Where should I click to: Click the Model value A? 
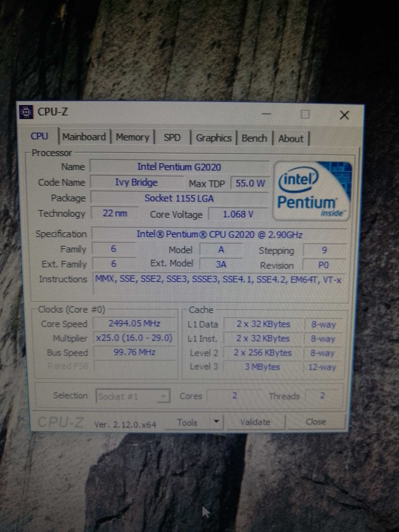pos(221,250)
